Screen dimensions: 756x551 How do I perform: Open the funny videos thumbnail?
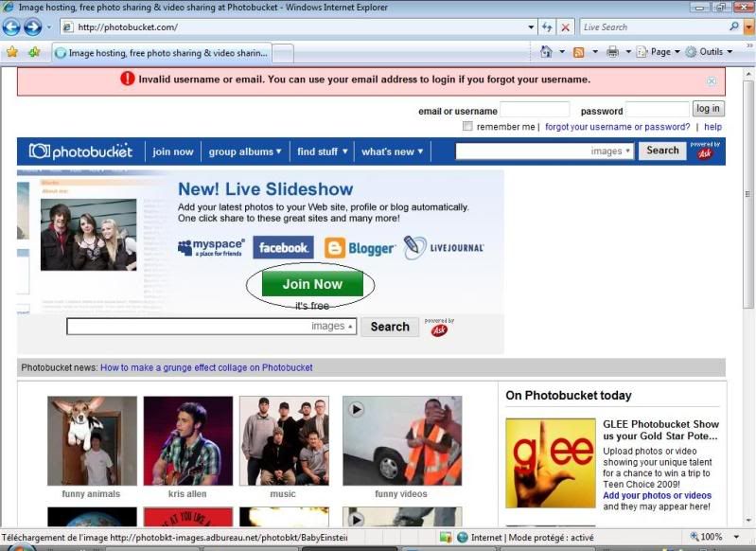pos(402,440)
